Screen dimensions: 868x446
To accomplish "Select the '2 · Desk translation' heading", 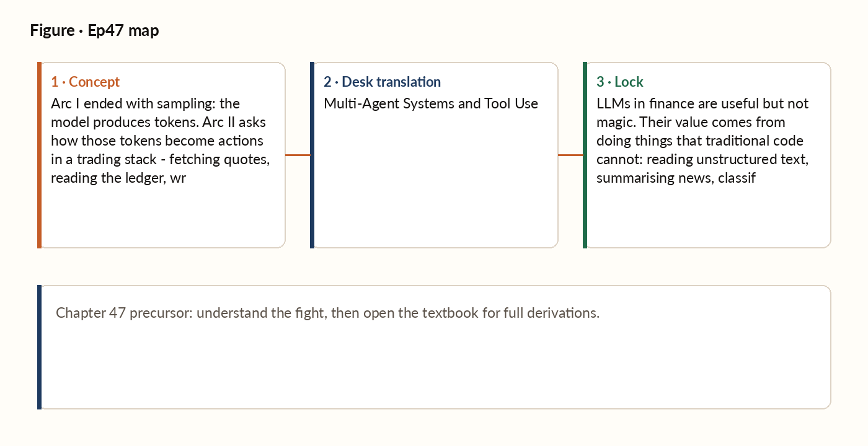I will pos(382,82).
